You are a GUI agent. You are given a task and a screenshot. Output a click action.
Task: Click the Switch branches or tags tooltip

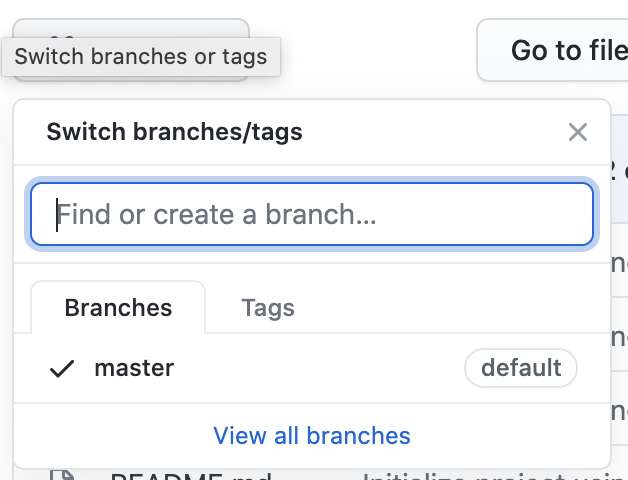coord(141,56)
